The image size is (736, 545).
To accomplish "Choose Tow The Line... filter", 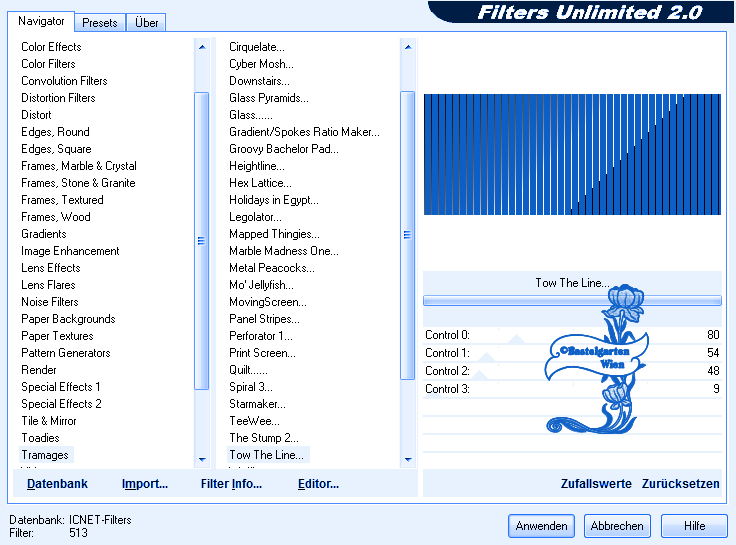I will pyautogui.click(x=267, y=455).
